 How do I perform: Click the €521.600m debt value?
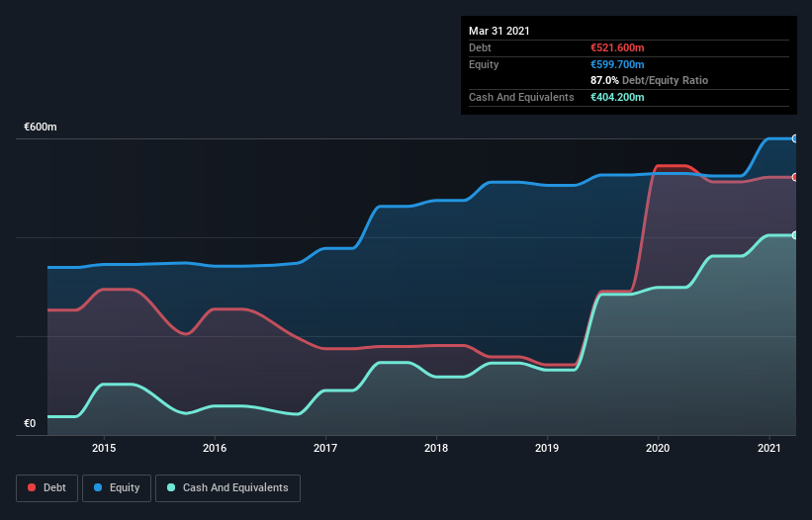pyautogui.click(x=617, y=47)
